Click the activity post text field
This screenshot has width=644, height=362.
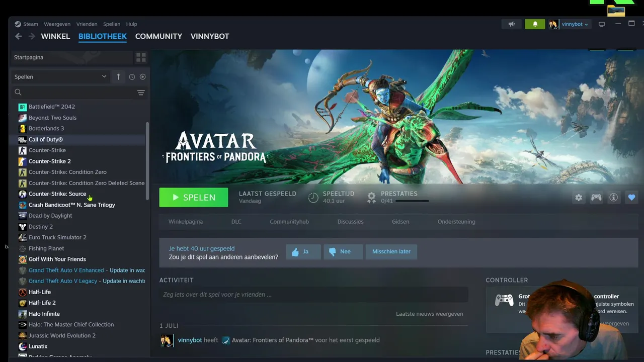[x=314, y=295]
